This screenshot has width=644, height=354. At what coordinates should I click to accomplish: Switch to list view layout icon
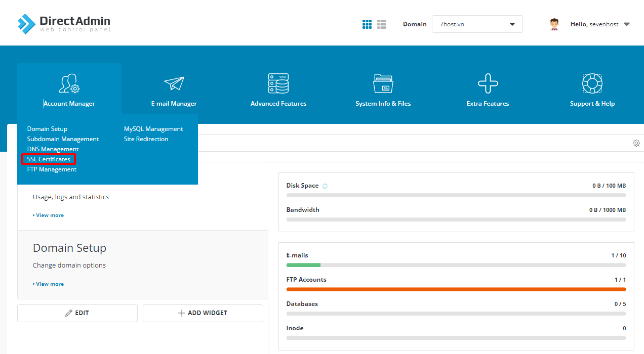point(382,24)
